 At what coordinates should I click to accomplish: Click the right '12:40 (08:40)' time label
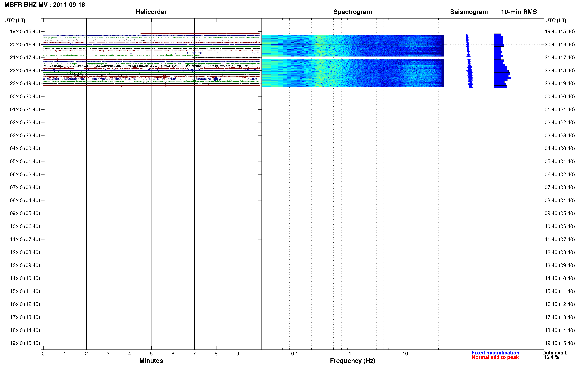coord(560,252)
